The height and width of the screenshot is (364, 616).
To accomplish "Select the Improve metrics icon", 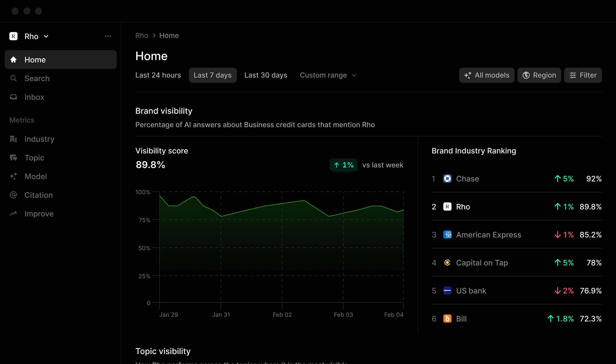I will pos(14,213).
